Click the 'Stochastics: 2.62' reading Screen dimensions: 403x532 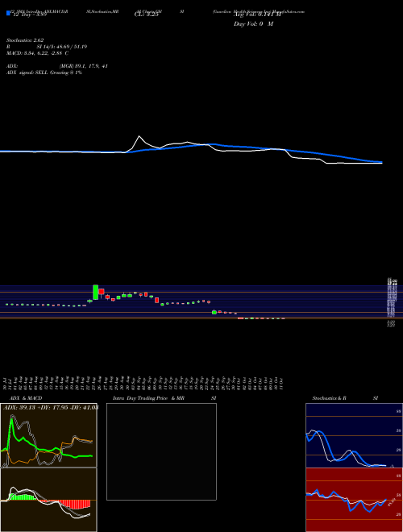tap(25, 40)
